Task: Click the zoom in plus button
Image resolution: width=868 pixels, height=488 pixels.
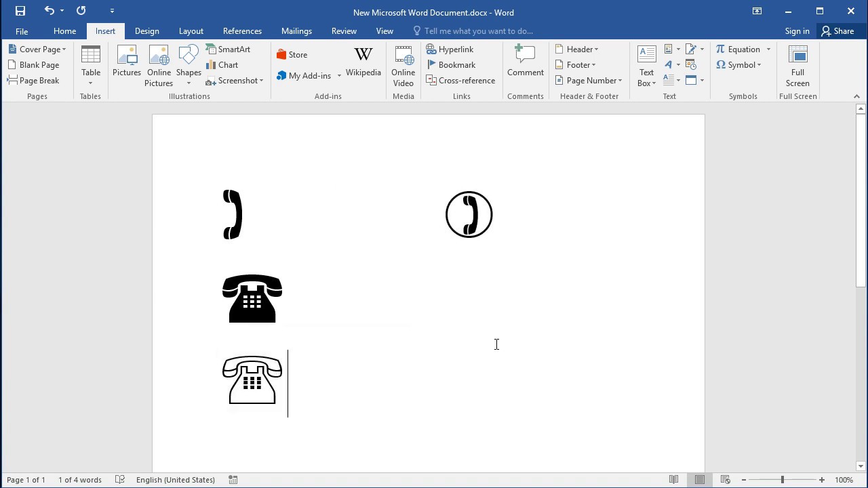Action: coord(821,480)
